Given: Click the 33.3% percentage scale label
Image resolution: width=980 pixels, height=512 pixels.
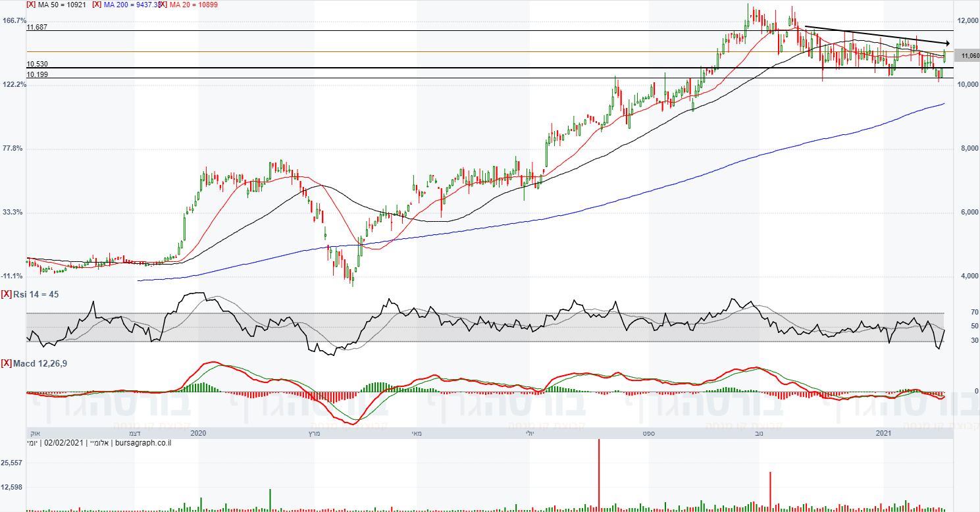Looking at the screenshot, I should point(13,212).
